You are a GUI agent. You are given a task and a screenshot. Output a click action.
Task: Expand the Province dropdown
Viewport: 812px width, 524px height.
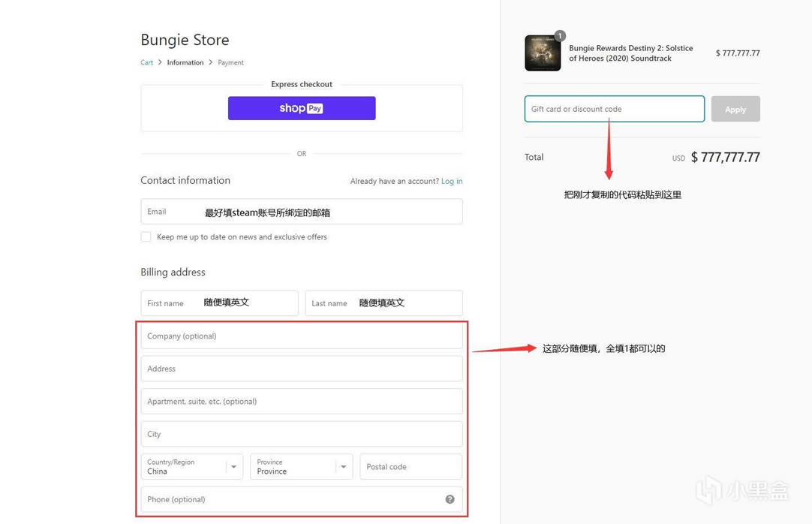tap(301, 467)
